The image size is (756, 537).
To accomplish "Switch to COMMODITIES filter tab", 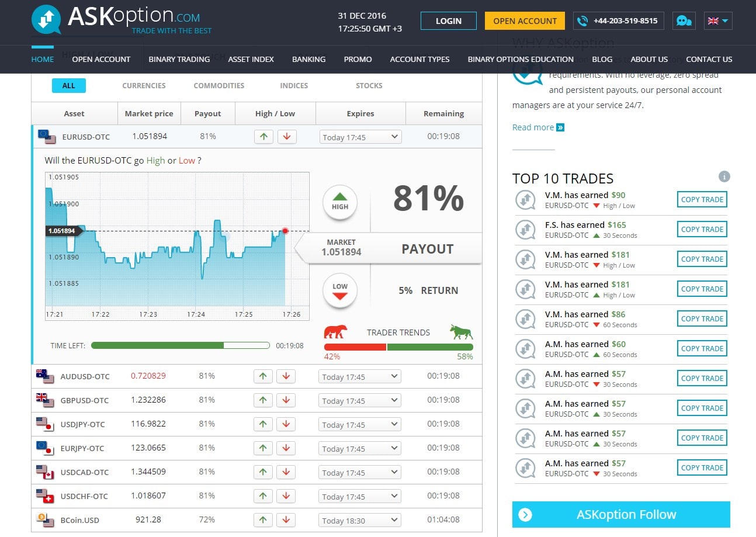I will (219, 85).
